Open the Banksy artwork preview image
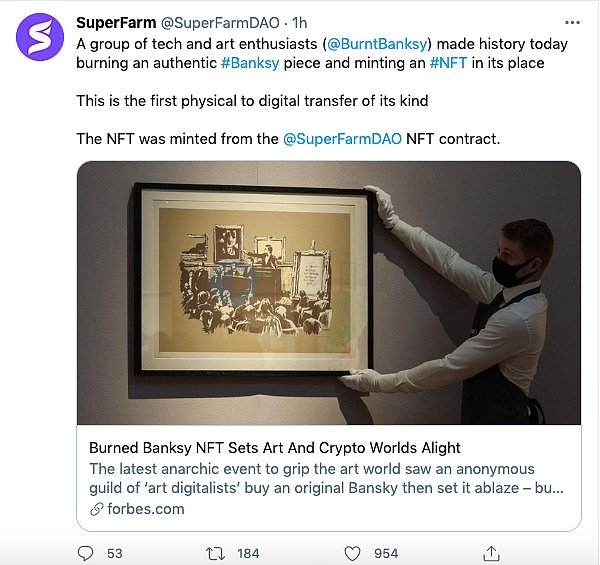The width and height of the screenshot is (600, 565). [x=328, y=292]
